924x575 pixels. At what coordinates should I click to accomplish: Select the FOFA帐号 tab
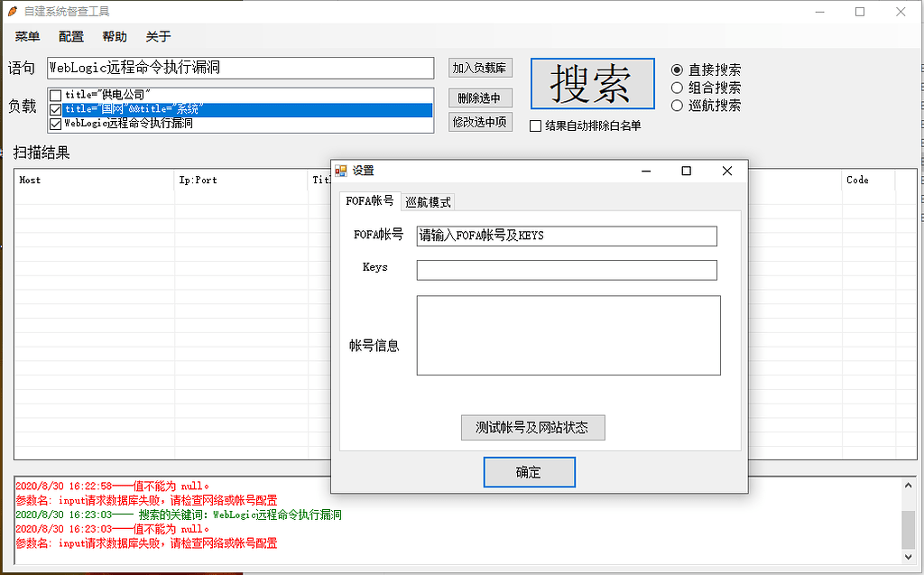pyautogui.click(x=368, y=201)
